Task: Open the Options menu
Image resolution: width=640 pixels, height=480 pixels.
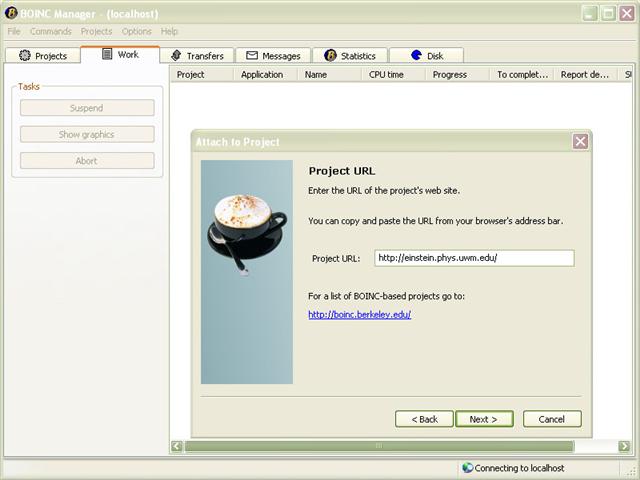Action: [x=136, y=31]
